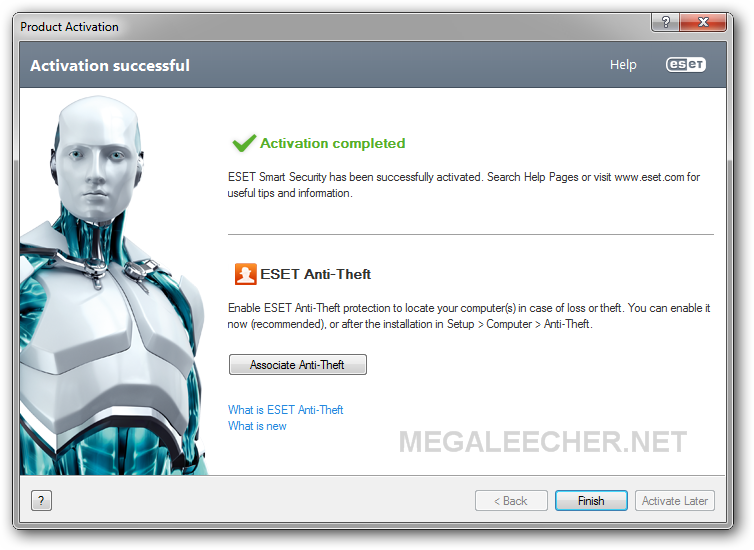The width and height of the screenshot is (754, 550).
Task: Click the Associate Anti-Theft button
Action: pos(298,364)
